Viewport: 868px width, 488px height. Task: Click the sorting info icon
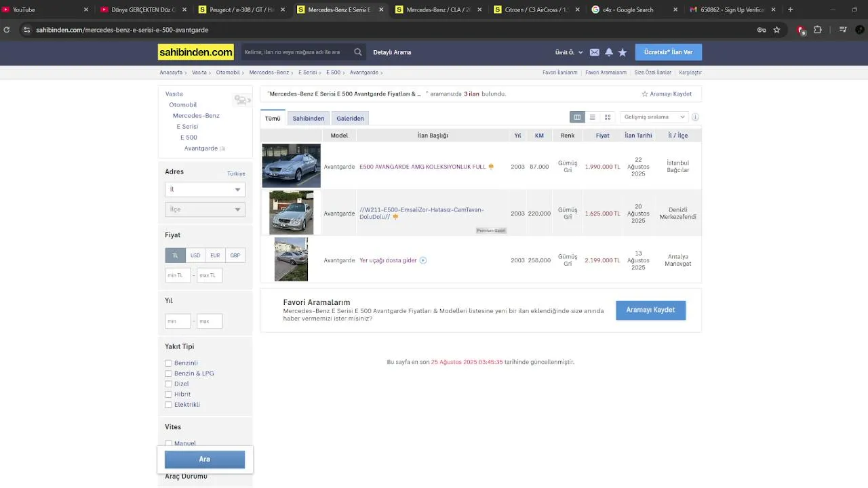coord(695,117)
